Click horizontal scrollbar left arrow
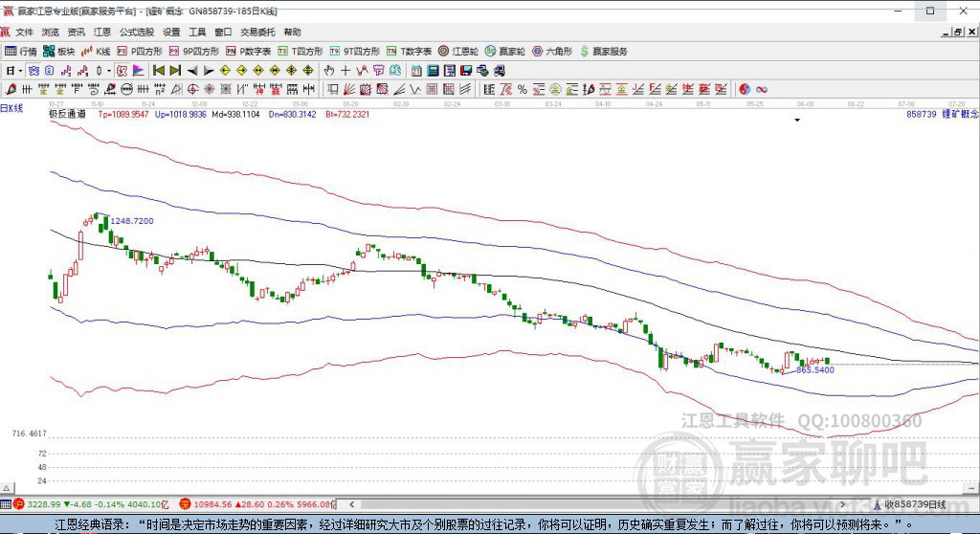980x534 pixels. coord(352,504)
